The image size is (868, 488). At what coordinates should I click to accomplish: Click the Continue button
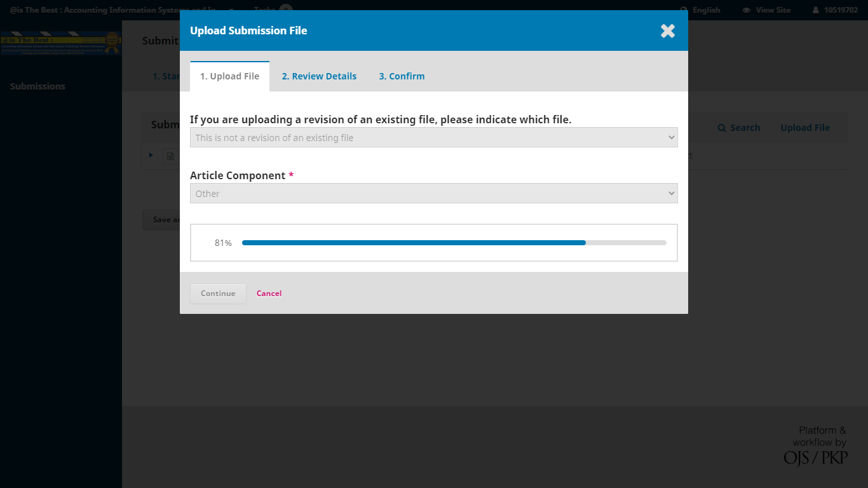click(x=218, y=294)
